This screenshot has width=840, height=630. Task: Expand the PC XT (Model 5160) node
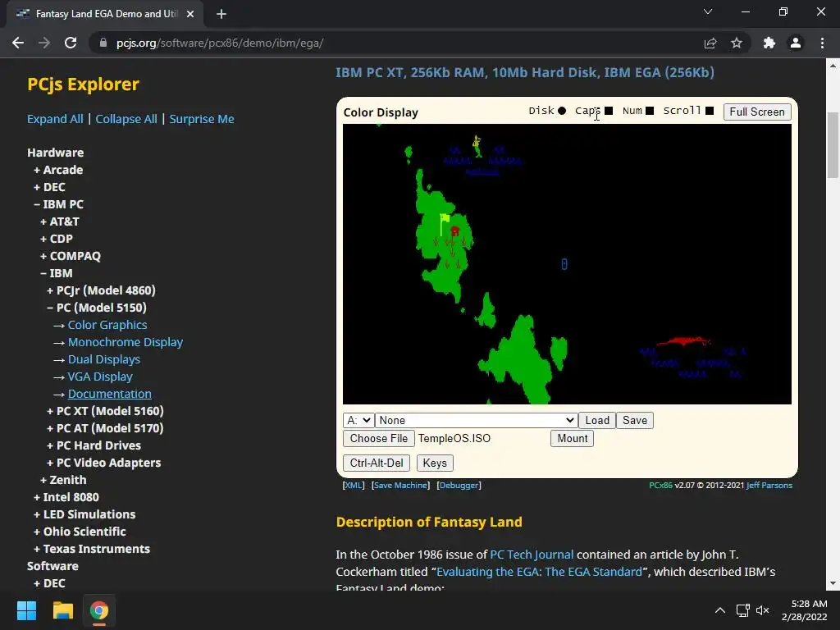click(x=105, y=411)
